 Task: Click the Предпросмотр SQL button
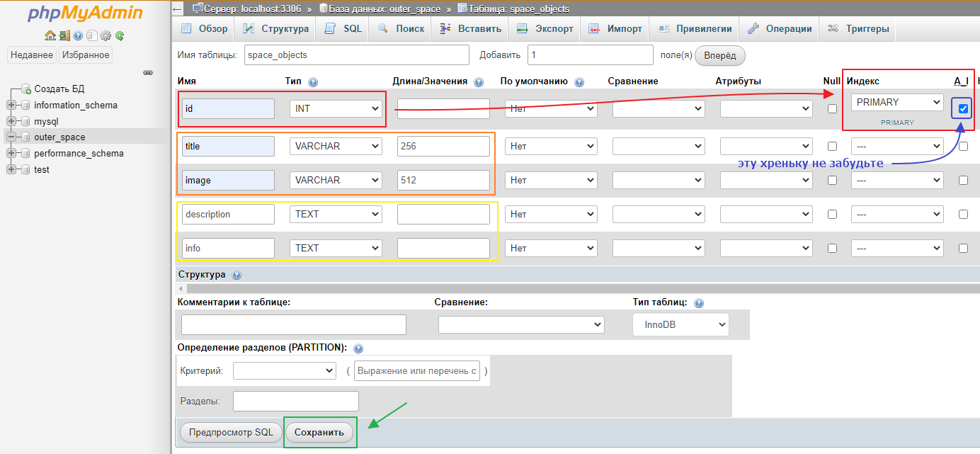point(230,432)
